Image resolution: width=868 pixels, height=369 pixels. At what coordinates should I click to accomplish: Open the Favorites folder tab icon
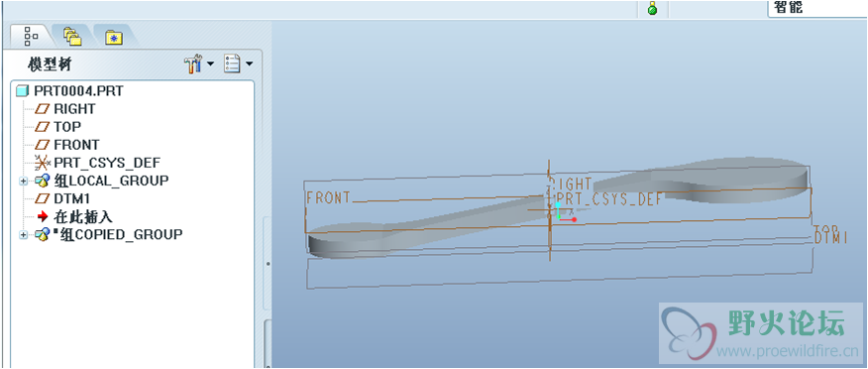pyautogui.click(x=114, y=37)
